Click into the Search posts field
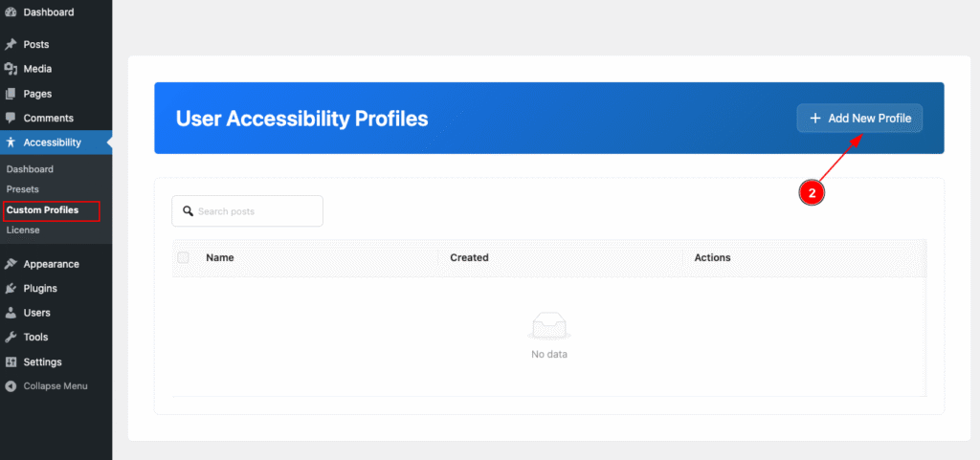The width and height of the screenshot is (980, 460). point(256,211)
